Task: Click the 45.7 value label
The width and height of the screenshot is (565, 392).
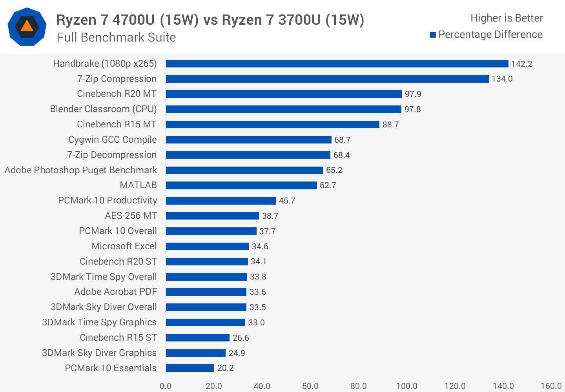Action: [287, 201]
